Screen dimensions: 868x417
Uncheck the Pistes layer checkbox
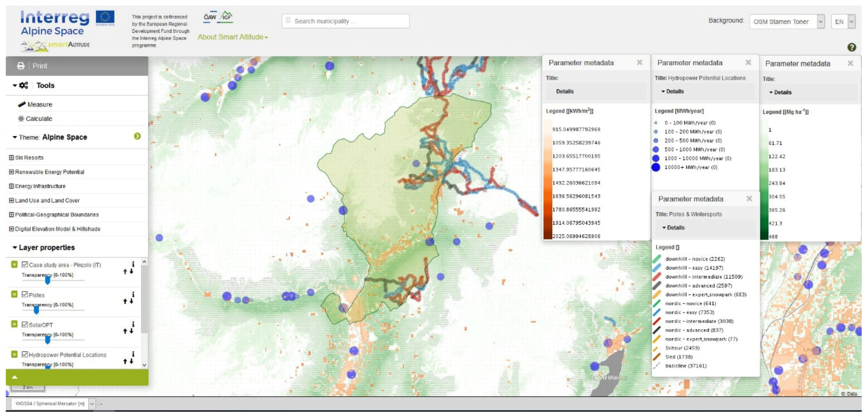tap(25, 294)
